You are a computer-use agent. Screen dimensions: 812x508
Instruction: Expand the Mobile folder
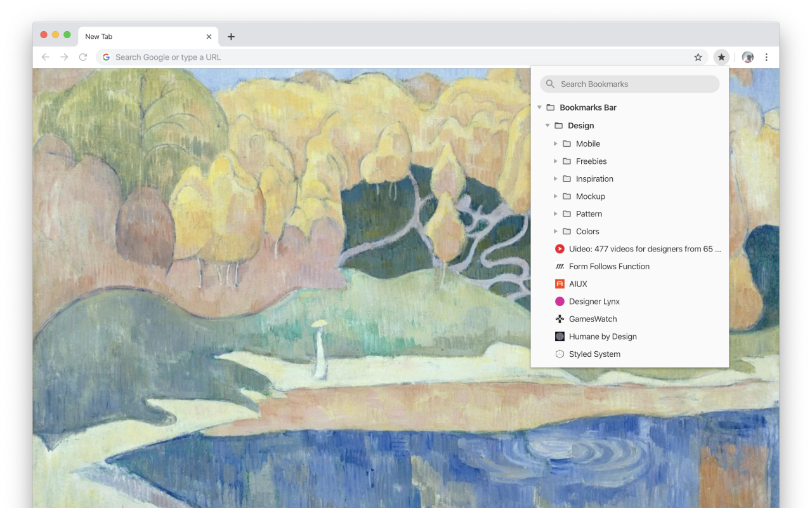tap(556, 144)
